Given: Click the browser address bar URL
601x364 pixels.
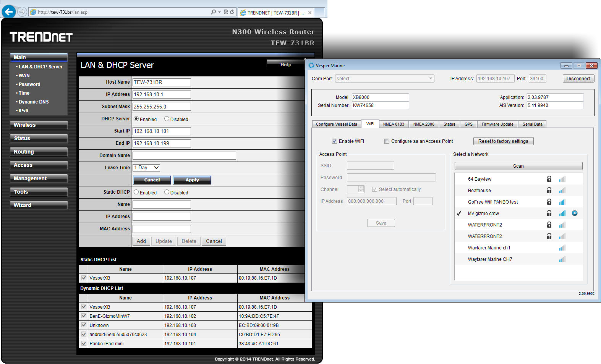Looking at the screenshot, I should tap(63, 12).
